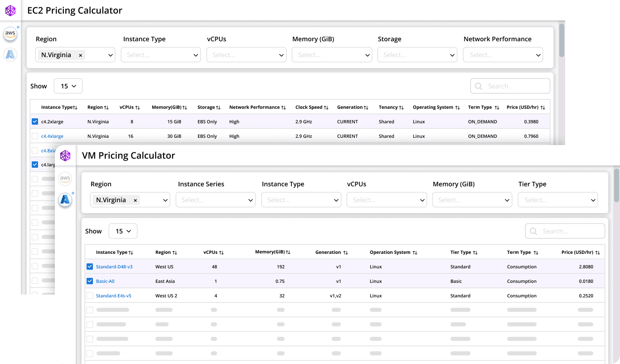
Task: Open AWS icon in EC2 window sidebar
Action: [x=10, y=34]
